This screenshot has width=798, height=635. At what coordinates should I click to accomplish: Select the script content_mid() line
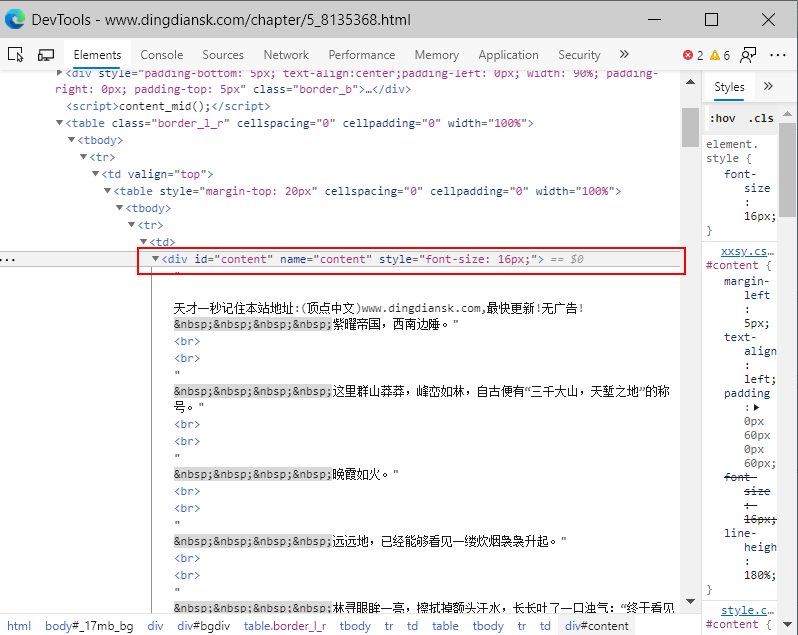pyautogui.click(x=168, y=106)
